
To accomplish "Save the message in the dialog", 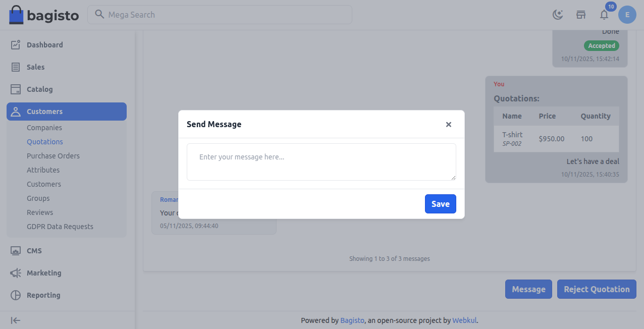I will (440, 204).
